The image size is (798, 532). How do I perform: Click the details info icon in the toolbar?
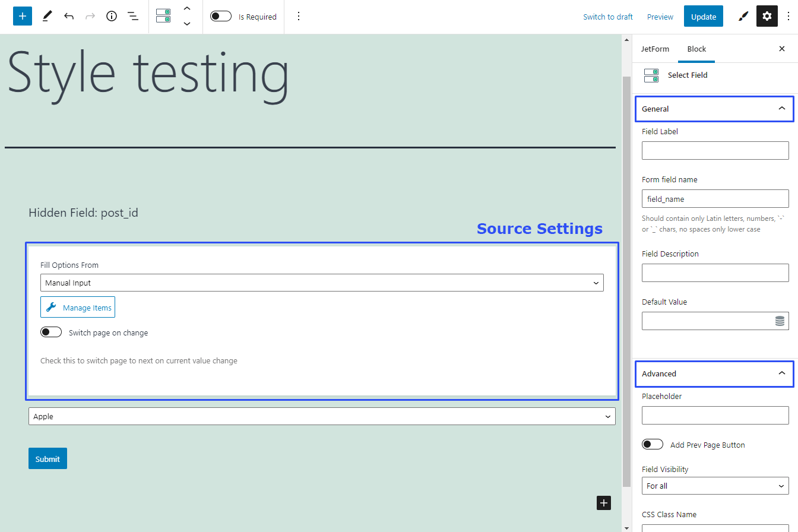[x=111, y=16]
